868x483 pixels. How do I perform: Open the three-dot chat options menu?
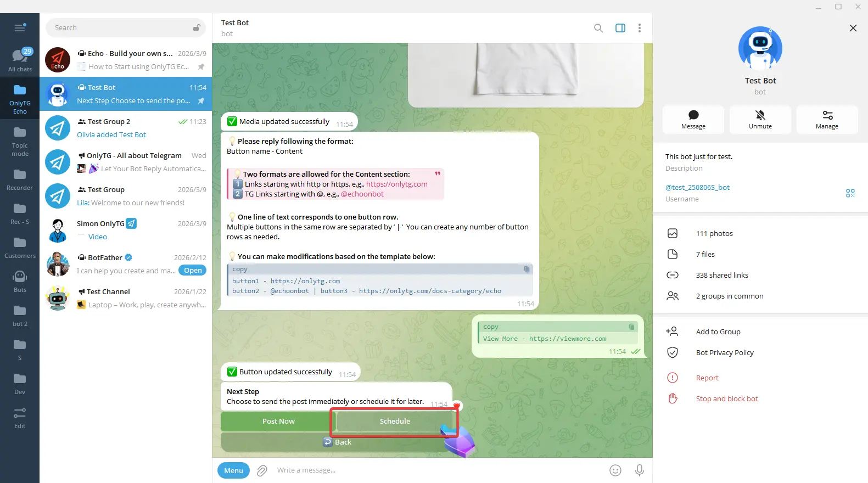pyautogui.click(x=639, y=28)
